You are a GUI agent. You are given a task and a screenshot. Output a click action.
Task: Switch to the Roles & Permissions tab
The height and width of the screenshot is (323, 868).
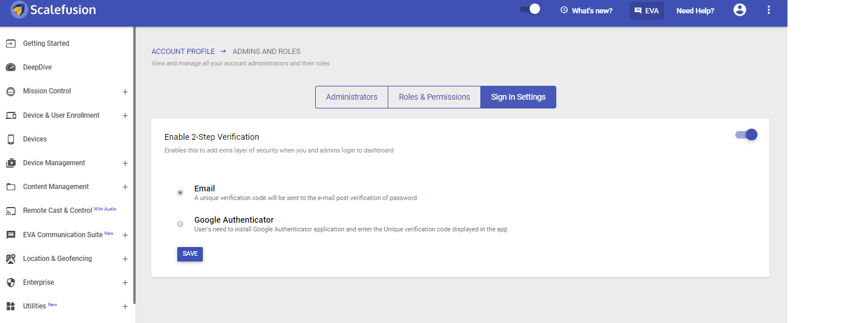coord(435,97)
